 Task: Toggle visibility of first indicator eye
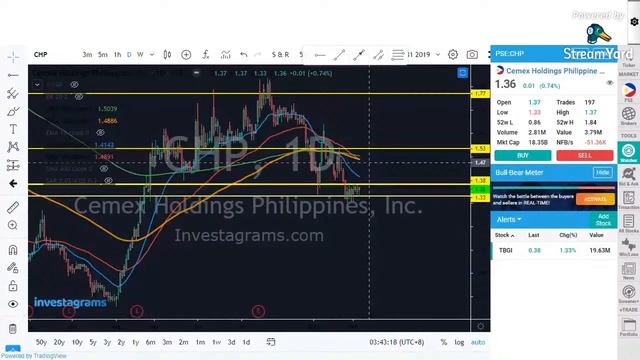[74, 84]
